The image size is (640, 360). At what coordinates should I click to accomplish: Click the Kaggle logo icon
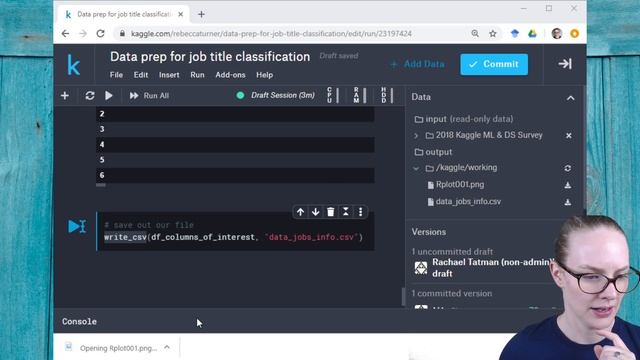point(73,65)
